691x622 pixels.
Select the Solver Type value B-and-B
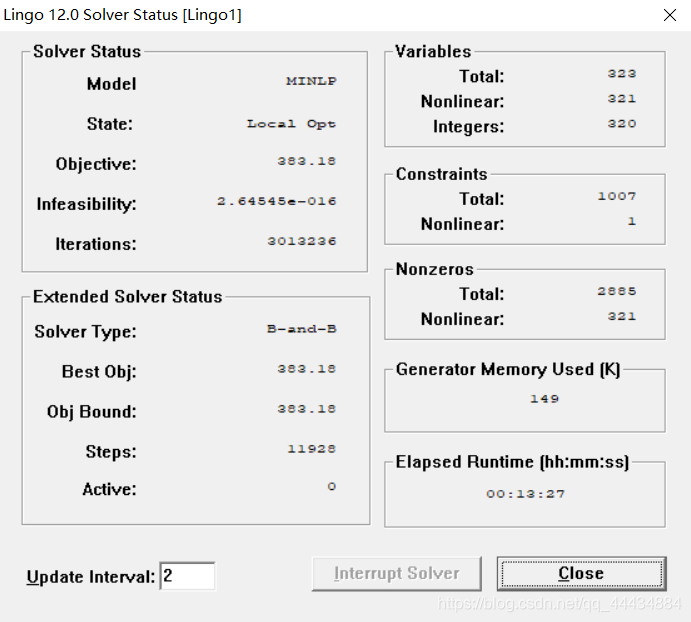(x=301, y=329)
